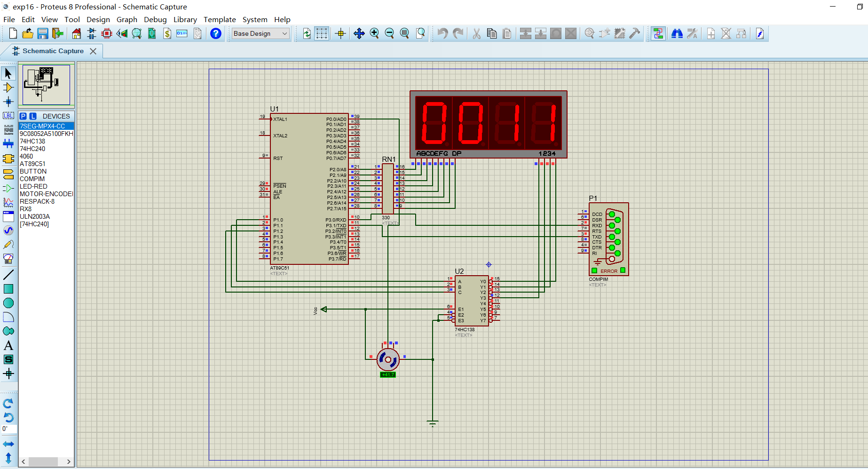
Task: Click the 7-segment display component
Action: coord(488,124)
